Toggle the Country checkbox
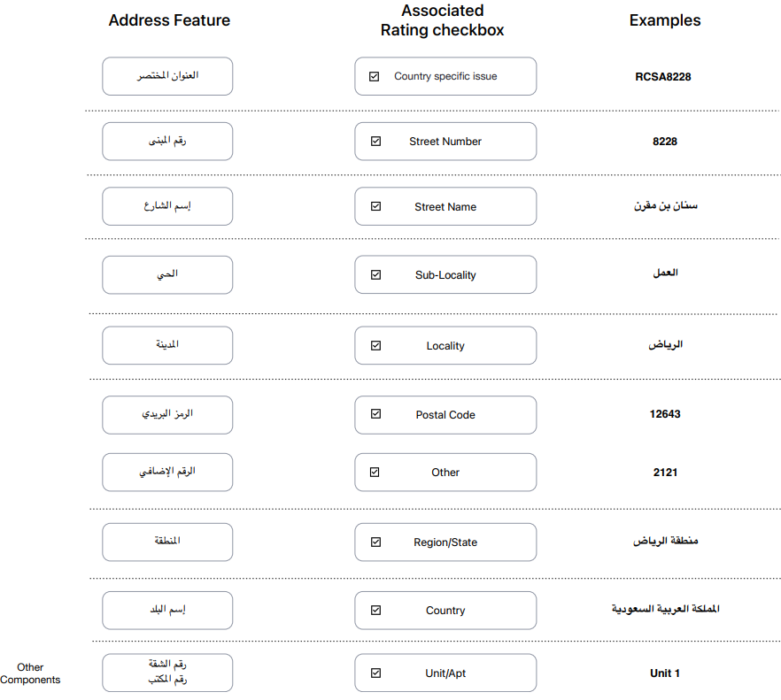 376,610
